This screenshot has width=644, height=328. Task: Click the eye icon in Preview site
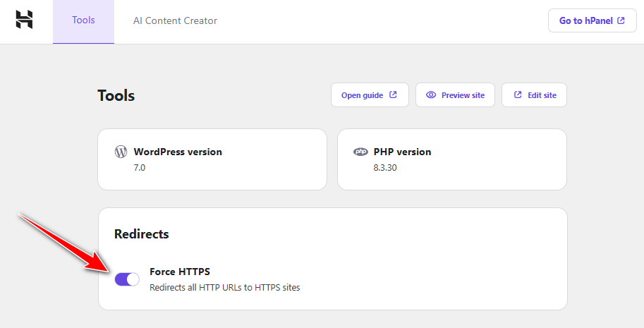pyautogui.click(x=431, y=95)
